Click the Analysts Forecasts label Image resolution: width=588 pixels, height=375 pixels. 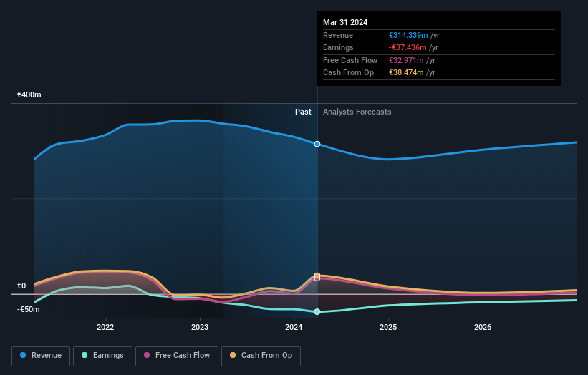(x=357, y=112)
